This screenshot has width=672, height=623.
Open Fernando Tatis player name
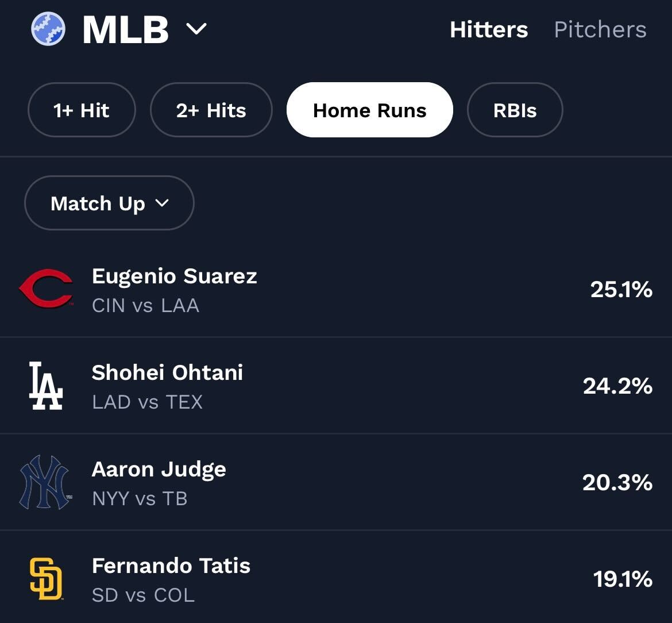point(171,566)
